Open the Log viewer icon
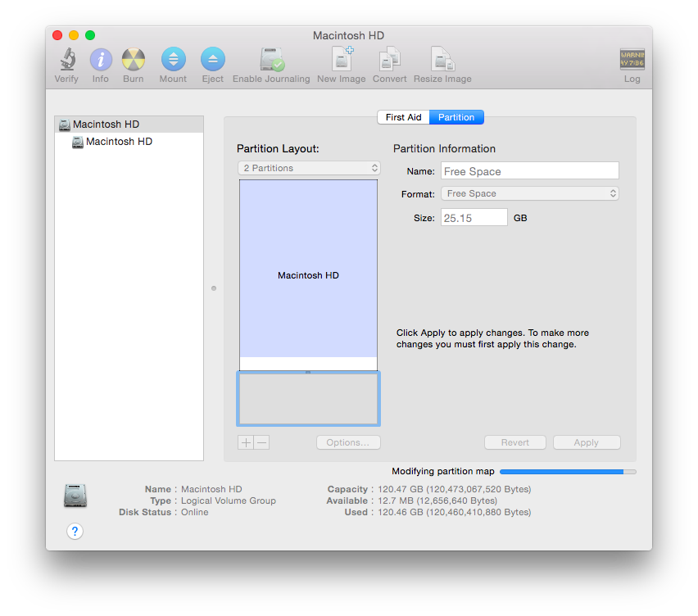 [632, 59]
